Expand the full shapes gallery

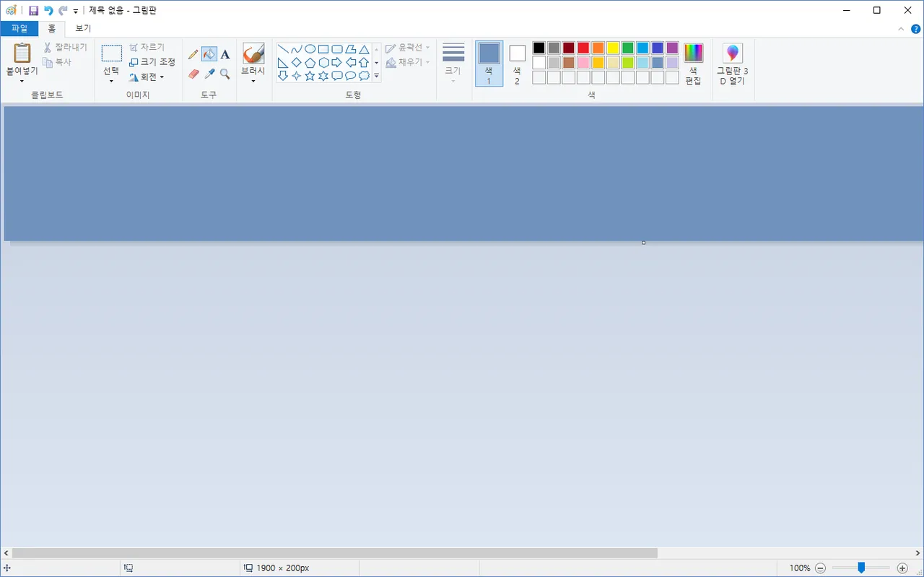376,76
